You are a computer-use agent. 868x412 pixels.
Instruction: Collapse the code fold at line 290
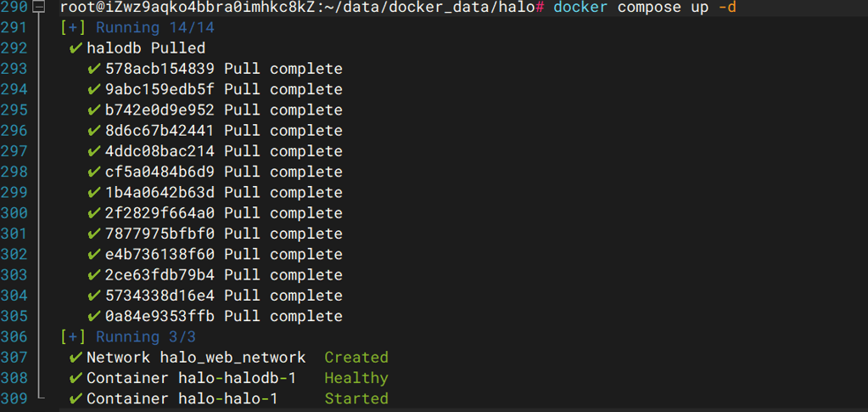[40, 7]
